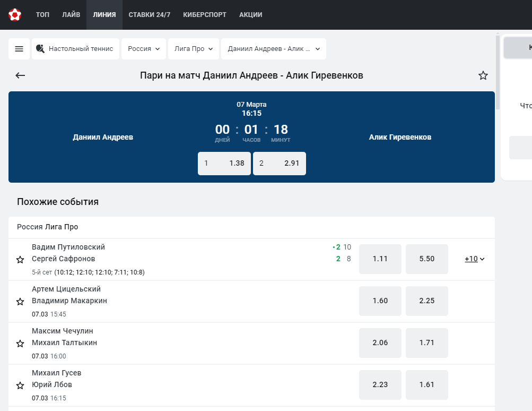Click the table tennis paddle icon
The height and width of the screenshot is (411, 532).
[x=40, y=49]
